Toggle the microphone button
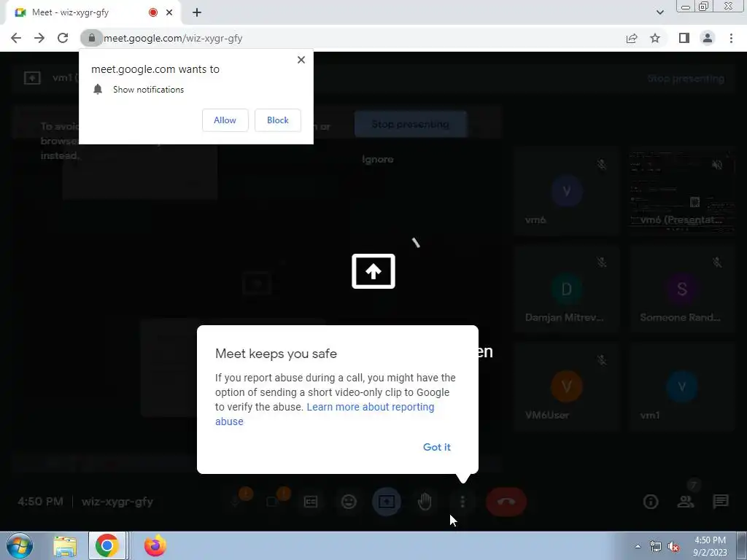The width and height of the screenshot is (747, 560). pos(236,502)
